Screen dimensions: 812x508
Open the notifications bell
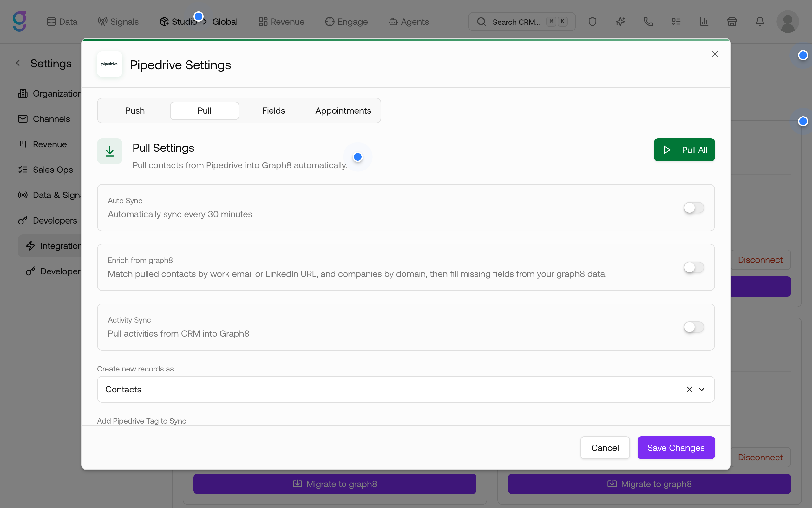click(760, 22)
